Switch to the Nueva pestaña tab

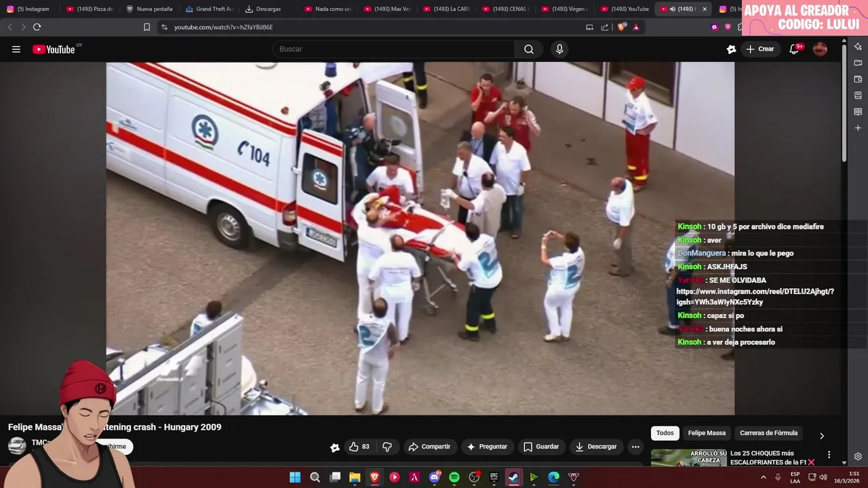149,9
